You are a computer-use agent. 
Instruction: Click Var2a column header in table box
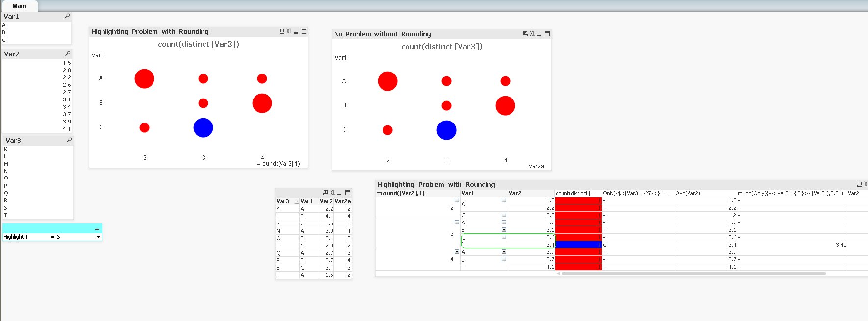(343, 201)
